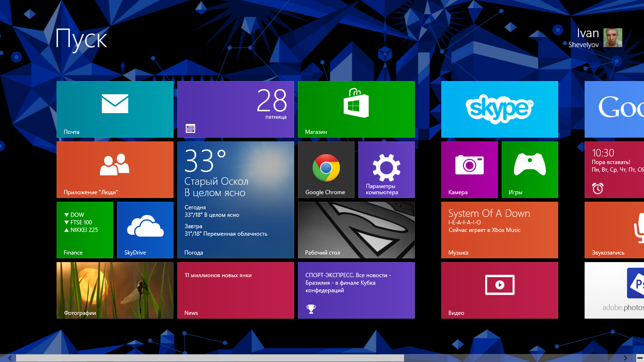Open the Рабочий стол desktop tile

pos(356,230)
